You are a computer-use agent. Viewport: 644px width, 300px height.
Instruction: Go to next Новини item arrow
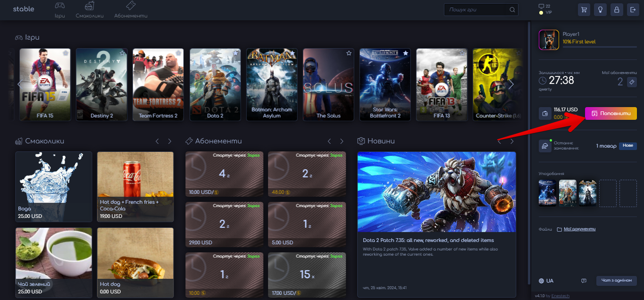(512, 141)
